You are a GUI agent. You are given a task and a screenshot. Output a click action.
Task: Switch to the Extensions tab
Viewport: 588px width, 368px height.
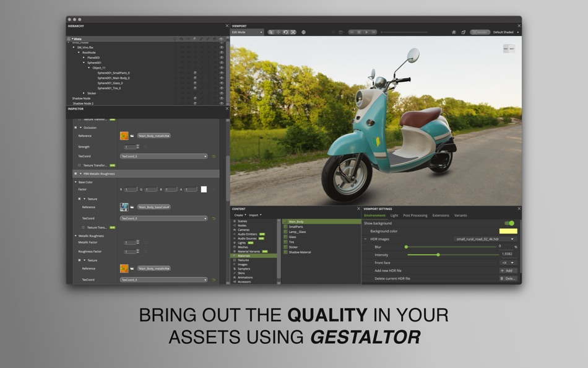point(441,216)
